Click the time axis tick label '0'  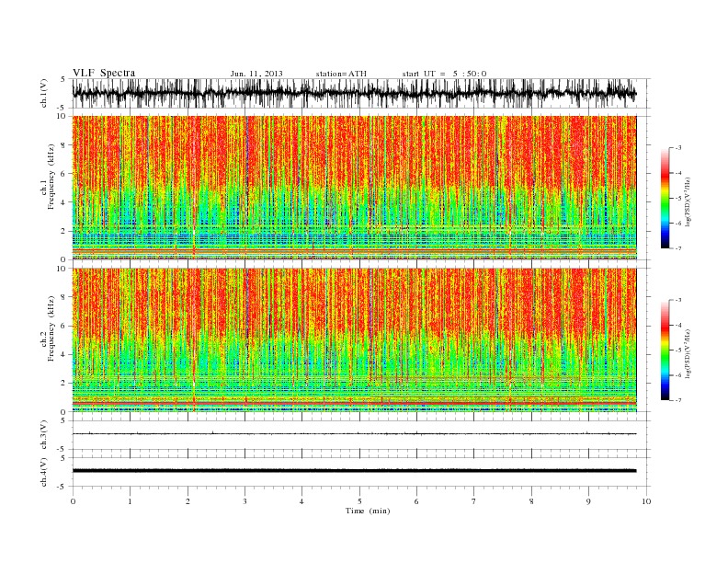73,501
